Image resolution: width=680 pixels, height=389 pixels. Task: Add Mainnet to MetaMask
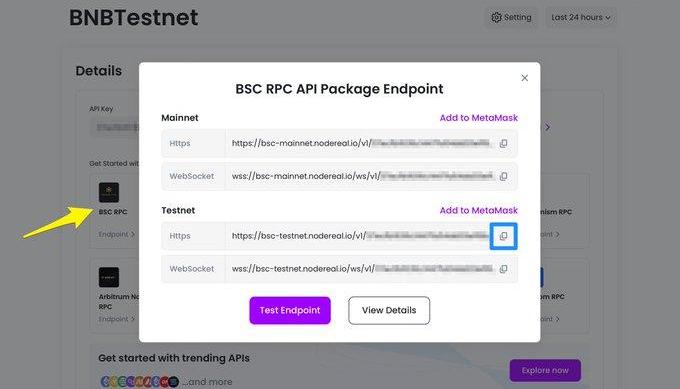click(478, 118)
